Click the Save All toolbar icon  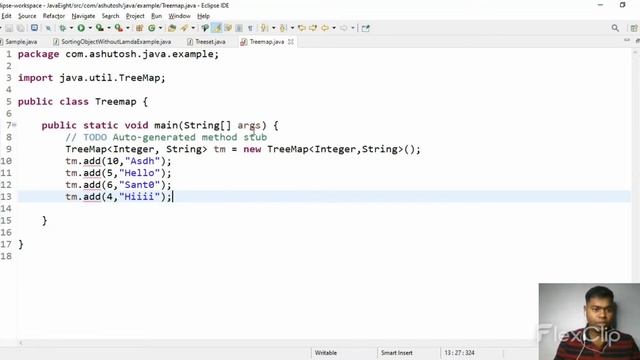(20, 28)
